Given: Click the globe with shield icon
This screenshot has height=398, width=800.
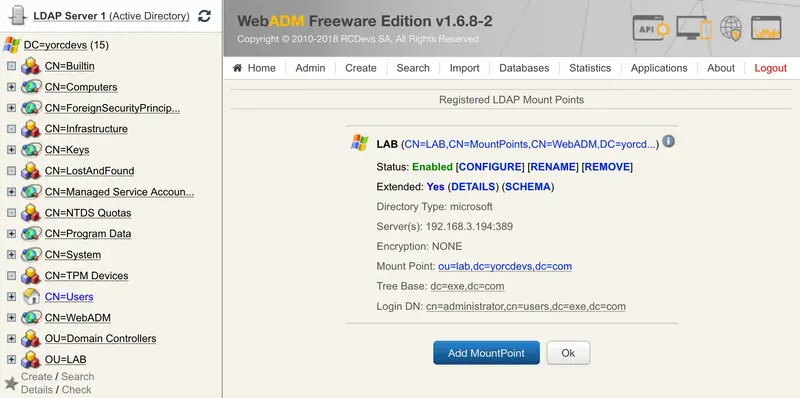Looking at the screenshot, I should click(x=731, y=28).
